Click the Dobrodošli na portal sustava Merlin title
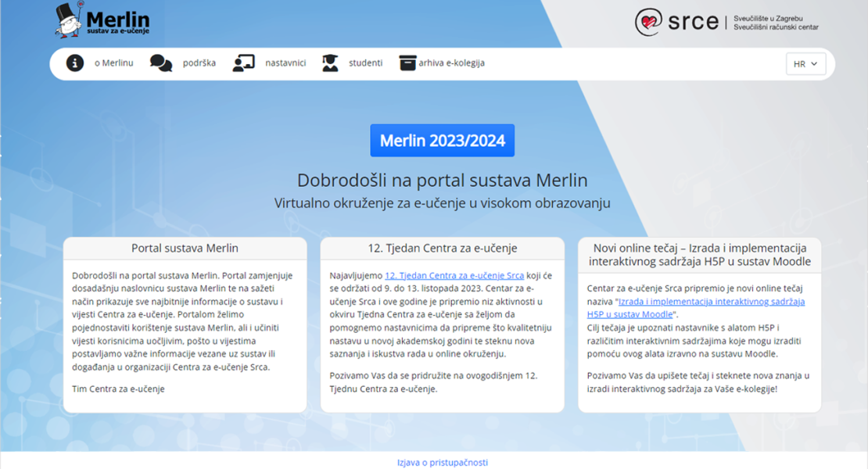The height and width of the screenshot is (469, 868). click(443, 181)
